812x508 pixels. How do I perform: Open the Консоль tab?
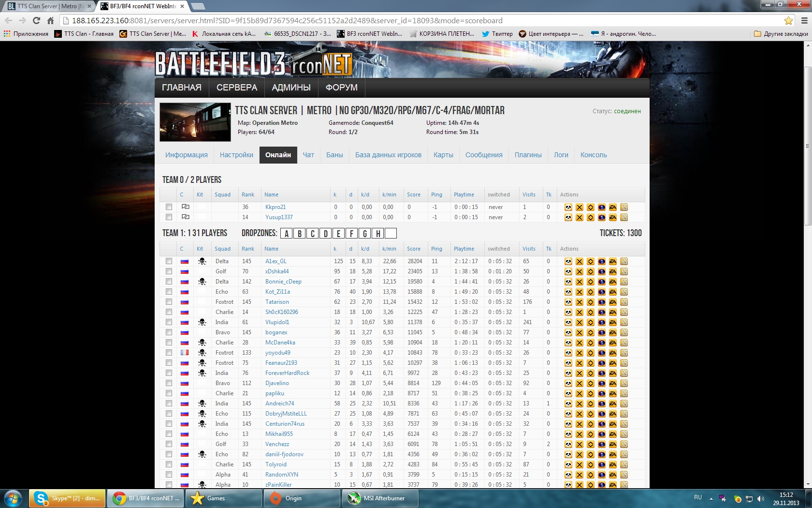coord(594,155)
